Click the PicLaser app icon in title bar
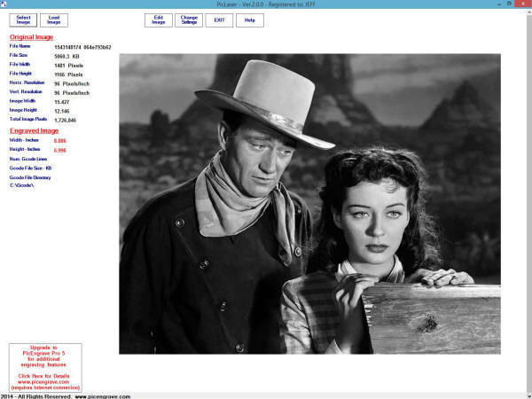The width and height of the screenshot is (532, 399). pyautogui.click(x=3, y=4)
